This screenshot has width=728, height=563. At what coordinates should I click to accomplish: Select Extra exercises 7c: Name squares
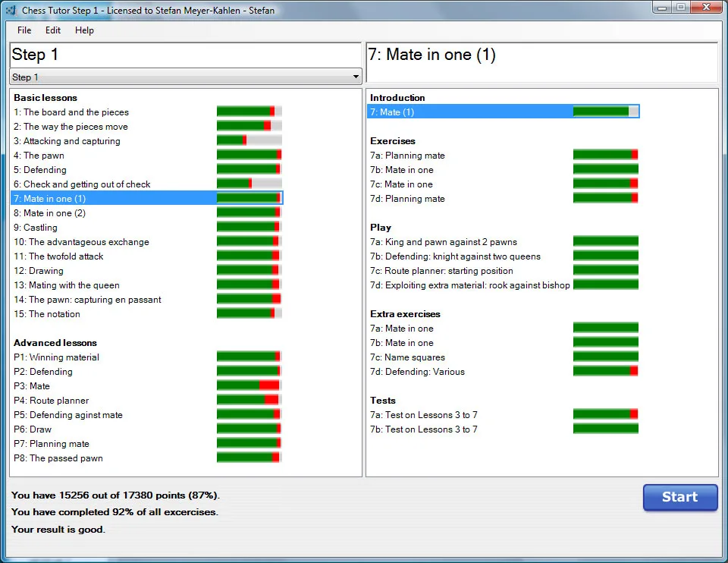408,357
